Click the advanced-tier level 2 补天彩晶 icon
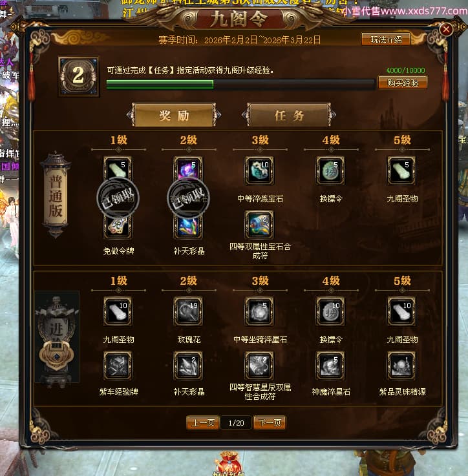 coord(188,366)
